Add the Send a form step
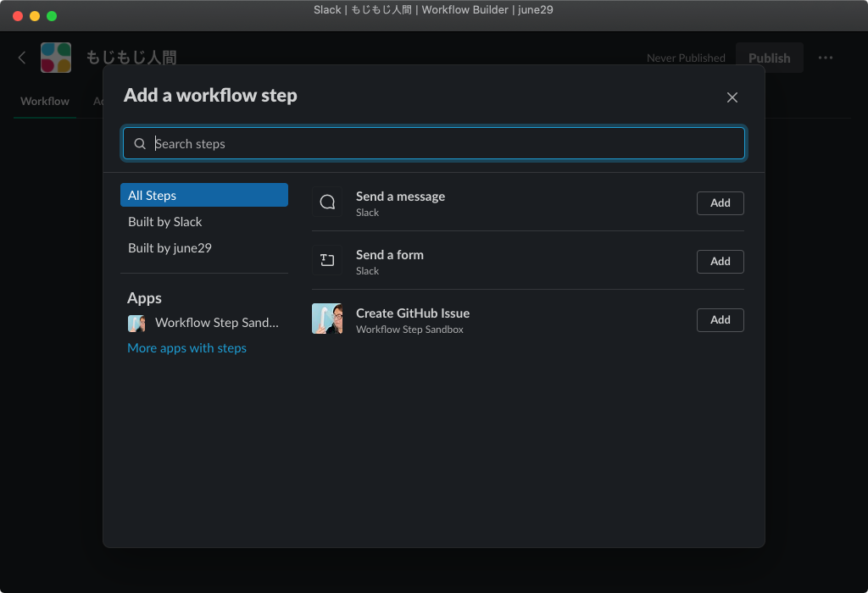868x593 pixels. point(720,262)
